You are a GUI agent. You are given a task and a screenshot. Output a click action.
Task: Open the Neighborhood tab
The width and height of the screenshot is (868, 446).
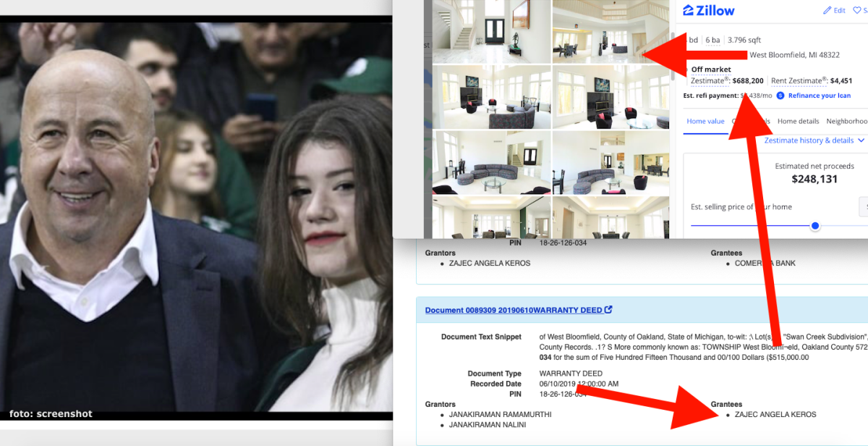point(847,122)
